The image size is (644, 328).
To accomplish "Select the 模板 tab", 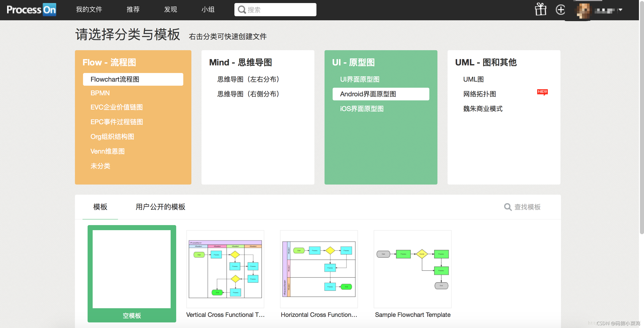I will point(100,207).
